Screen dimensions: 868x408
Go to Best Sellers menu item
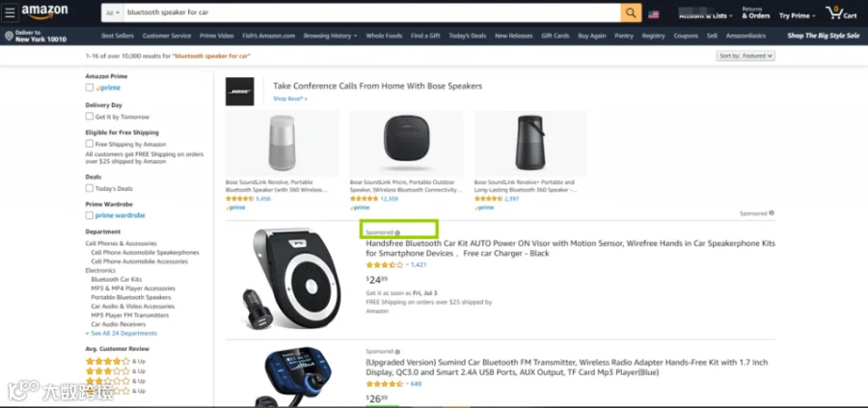coord(118,36)
